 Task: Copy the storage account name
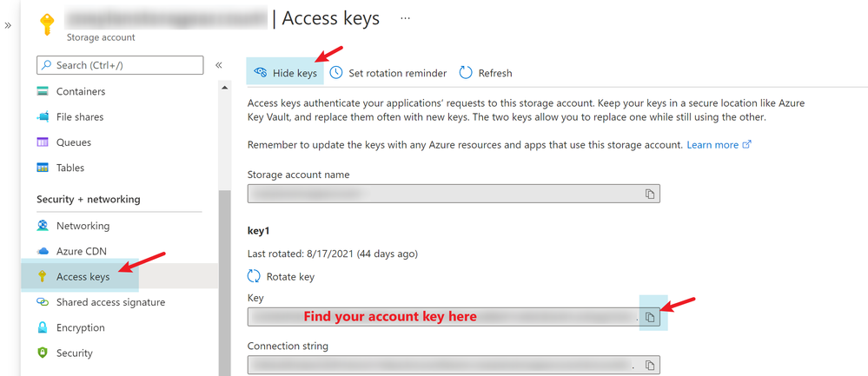(x=651, y=195)
